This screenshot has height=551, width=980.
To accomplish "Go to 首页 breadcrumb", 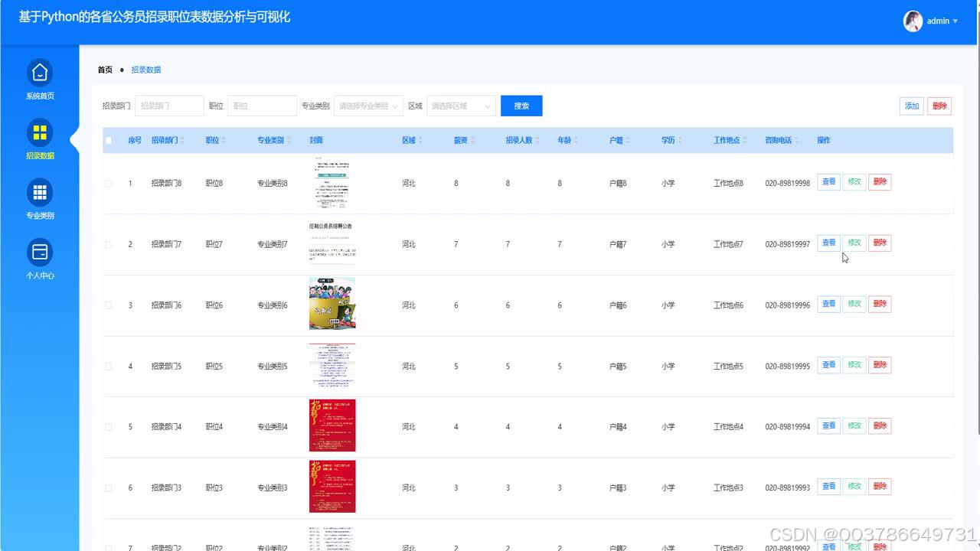I will 105,70.
